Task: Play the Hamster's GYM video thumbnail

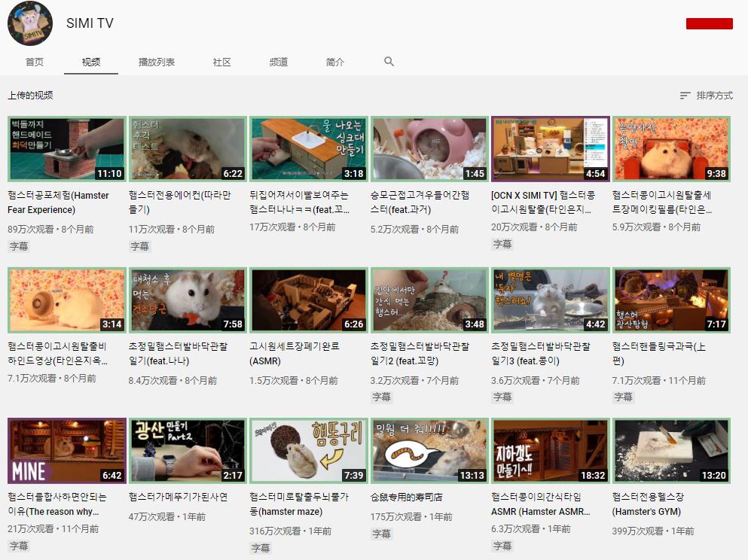Action: (670, 449)
